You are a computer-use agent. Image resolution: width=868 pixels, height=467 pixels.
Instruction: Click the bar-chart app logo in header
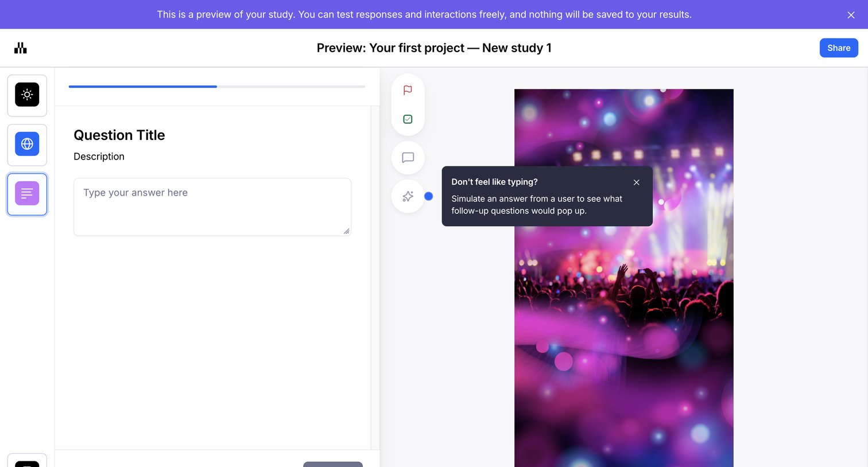click(21, 48)
